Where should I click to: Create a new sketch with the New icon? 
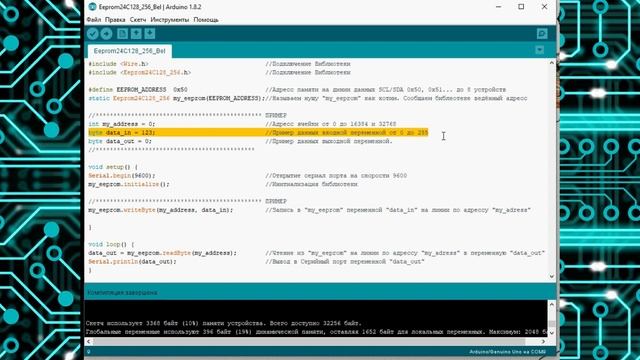122,33
